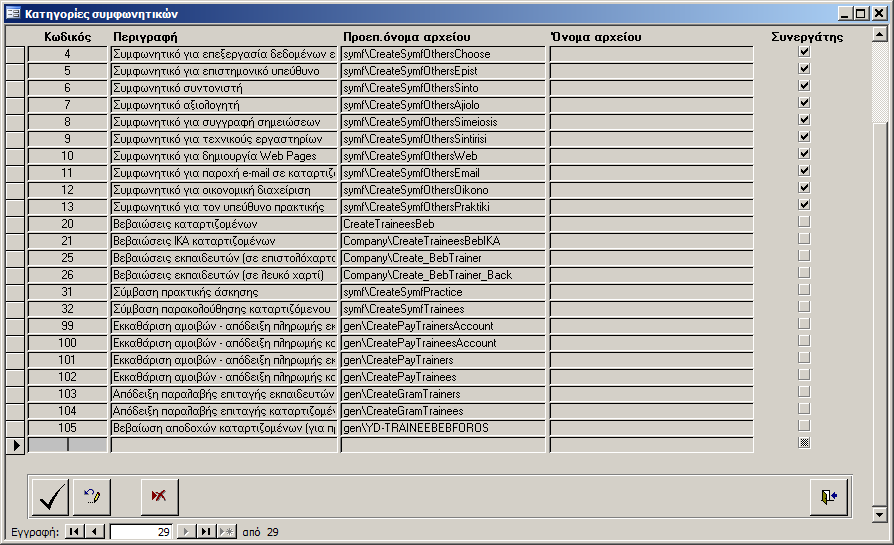Check Συνεργάτης checkbox for code 105

pos(804,426)
